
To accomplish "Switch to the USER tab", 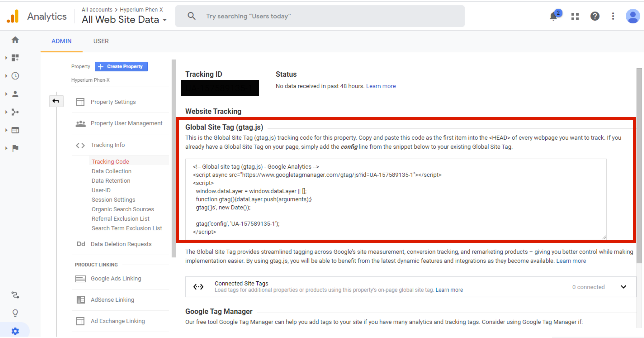I will click(x=101, y=41).
